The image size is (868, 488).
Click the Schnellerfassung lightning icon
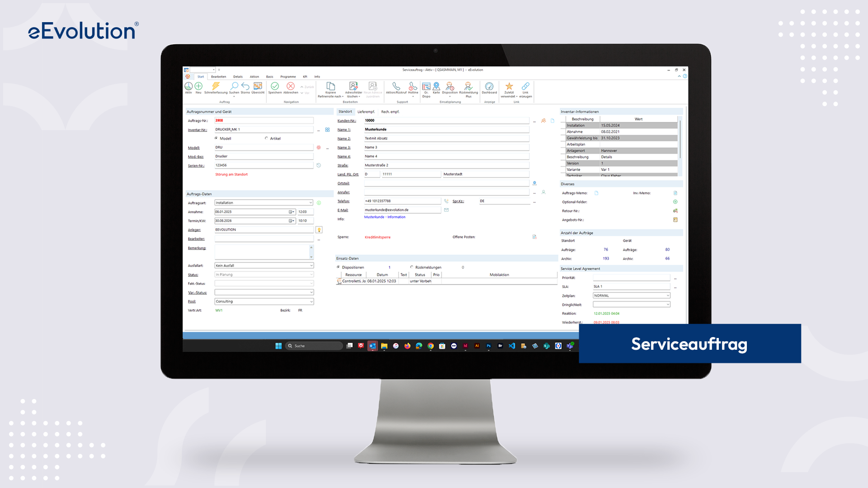(216, 86)
